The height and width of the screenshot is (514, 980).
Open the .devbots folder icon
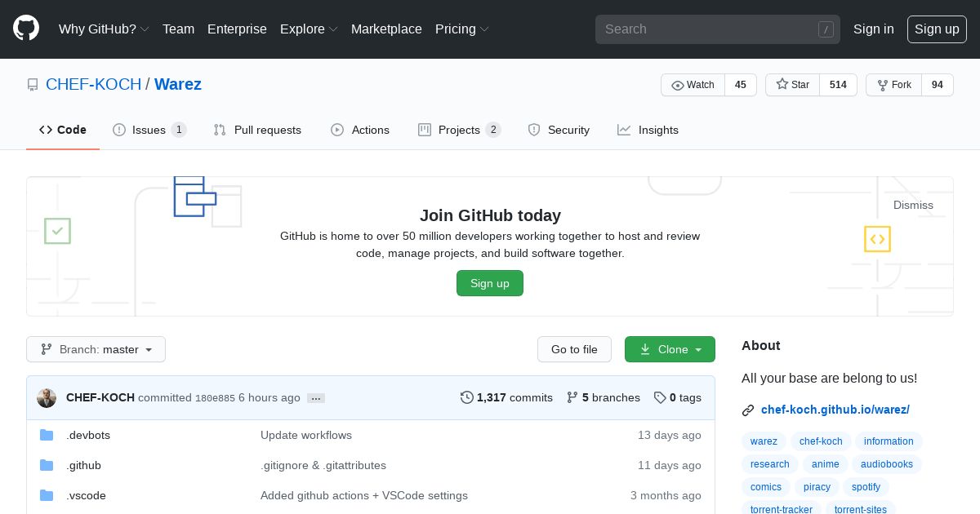(x=47, y=435)
